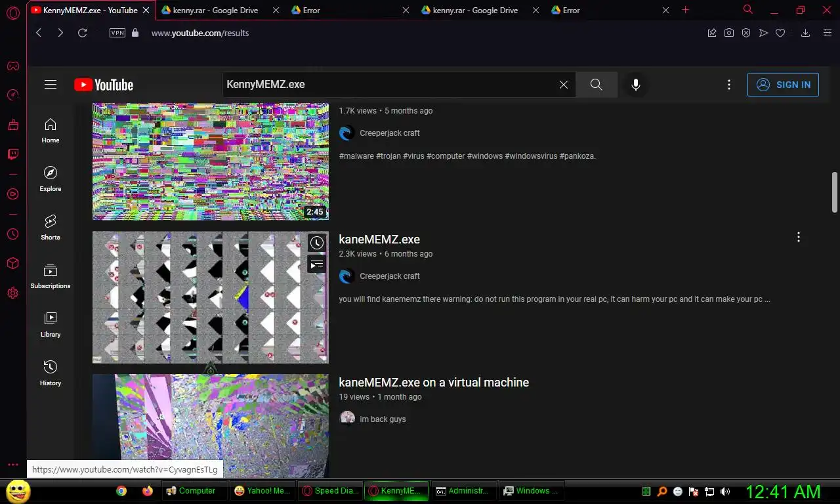Open browser history clock icon in Opera sidebar
The image size is (840, 504).
12,234
